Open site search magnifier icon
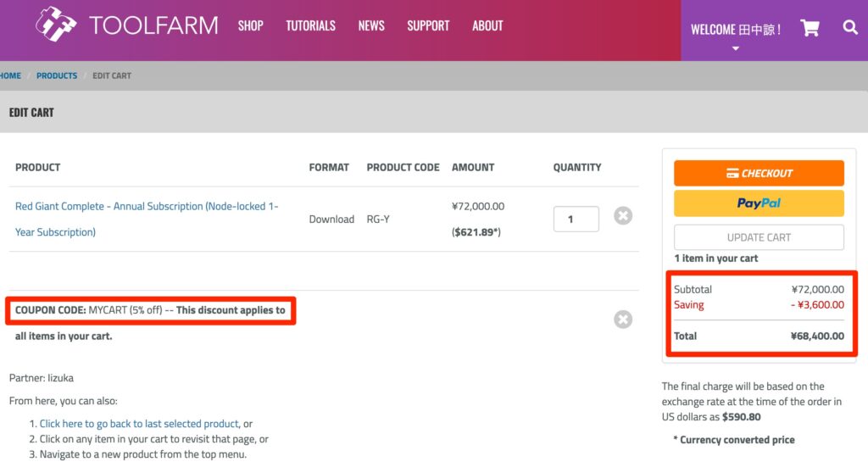Screen dimensions: 868x467 pyautogui.click(x=849, y=27)
